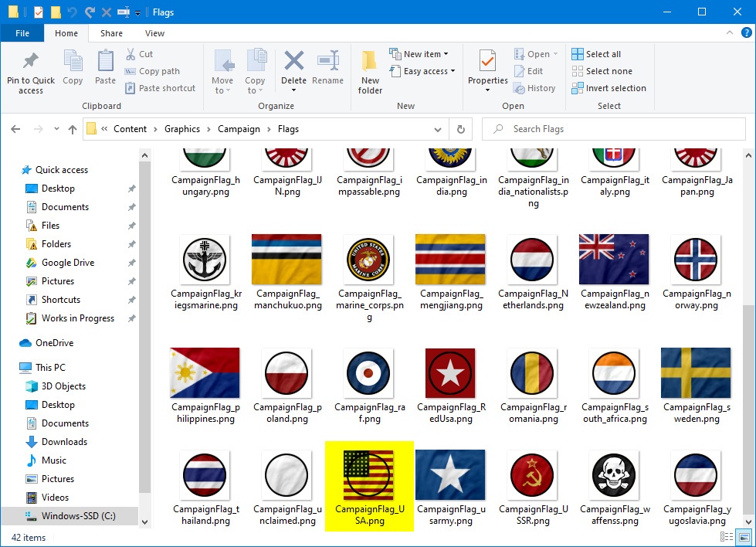Click Select none
The image size is (756, 547).
pyautogui.click(x=602, y=71)
